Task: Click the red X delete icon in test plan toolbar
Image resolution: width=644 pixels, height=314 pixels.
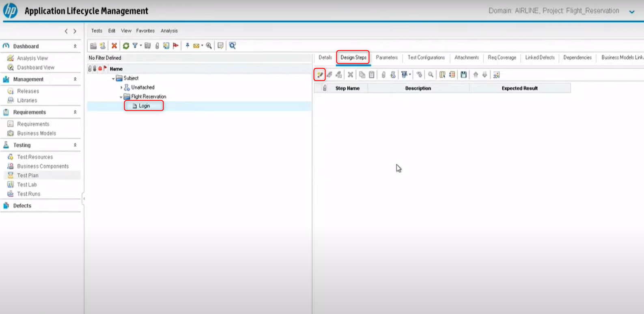Action: [114, 46]
